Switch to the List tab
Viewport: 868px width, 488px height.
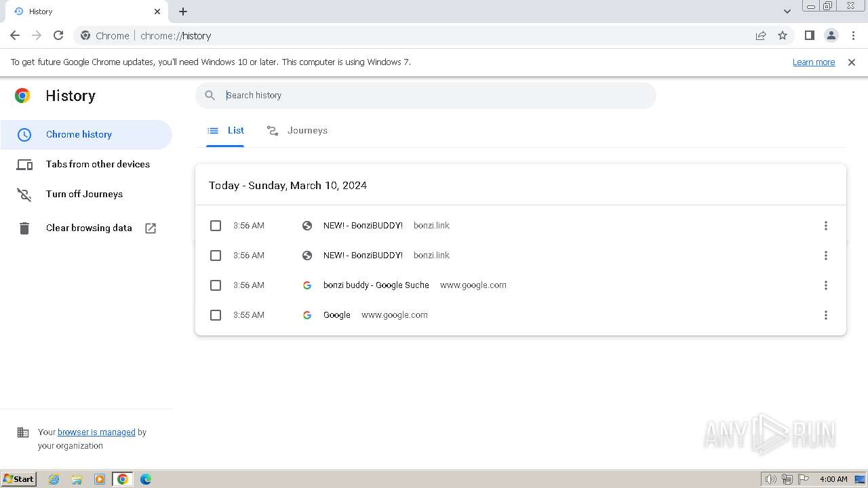(x=225, y=131)
